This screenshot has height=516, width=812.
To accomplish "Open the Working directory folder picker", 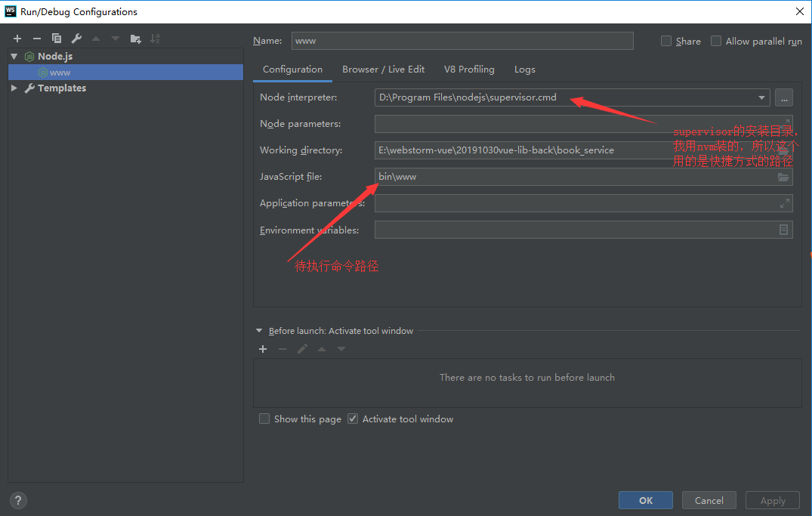I will point(783,150).
